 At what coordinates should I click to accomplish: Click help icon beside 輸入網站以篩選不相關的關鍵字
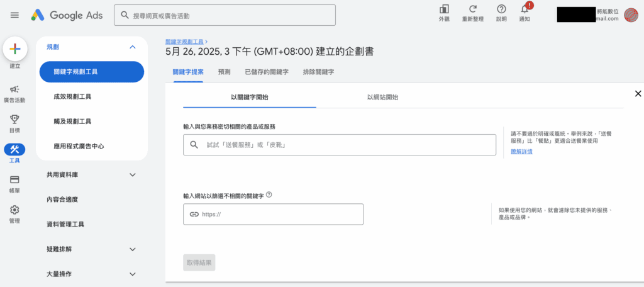[x=269, y=194]
